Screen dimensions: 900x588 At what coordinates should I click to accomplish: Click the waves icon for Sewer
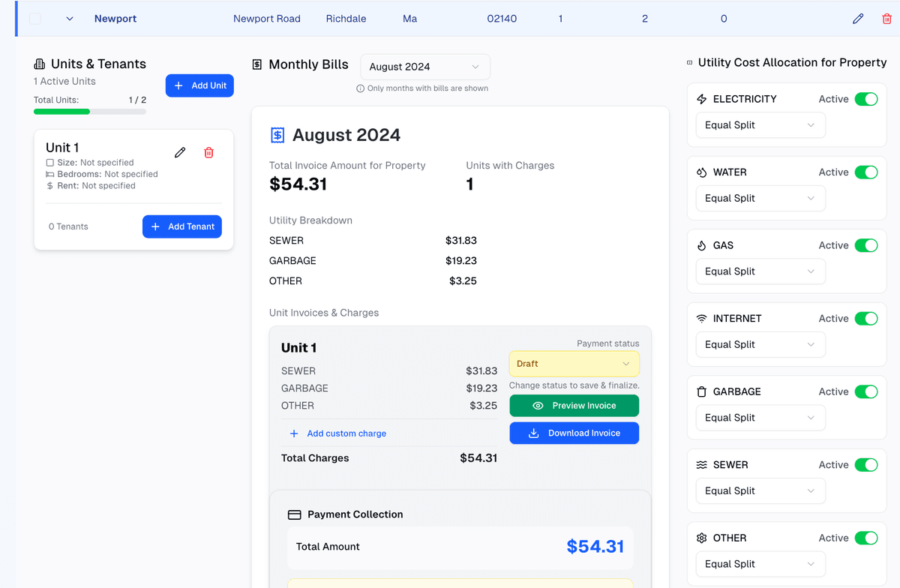702,465
